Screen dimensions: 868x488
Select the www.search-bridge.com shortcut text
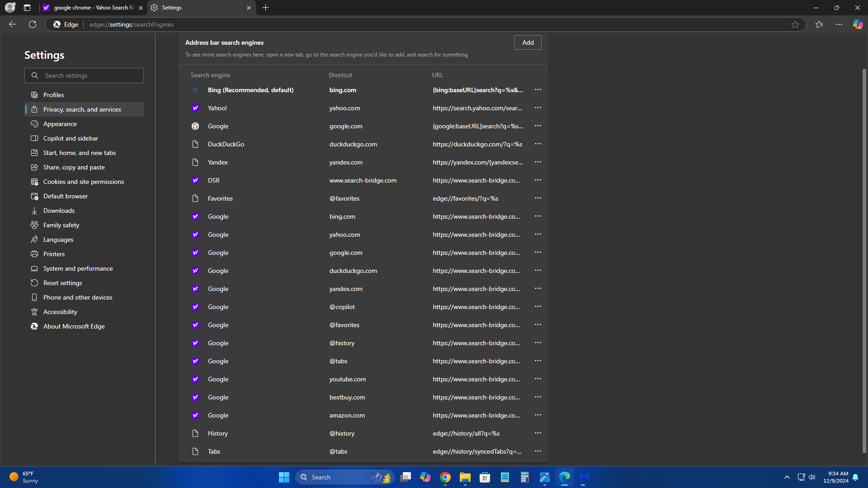tap(363, 180)
